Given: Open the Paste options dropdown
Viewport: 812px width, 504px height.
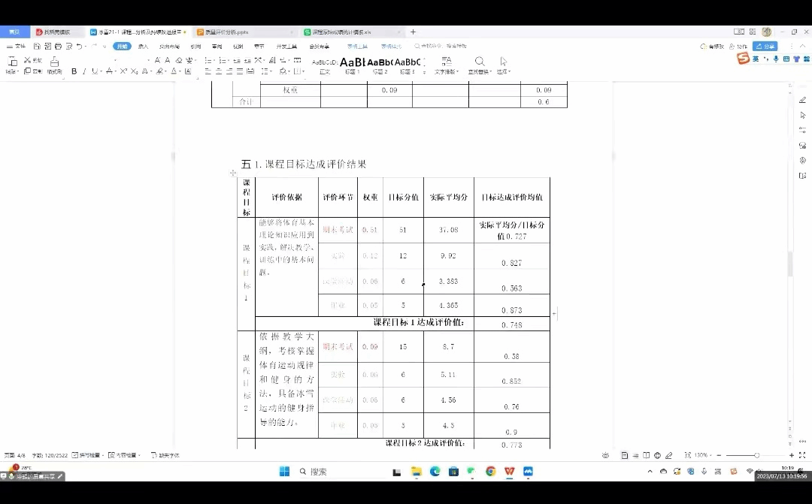Looking at the screenshot, I should (12, 72).
